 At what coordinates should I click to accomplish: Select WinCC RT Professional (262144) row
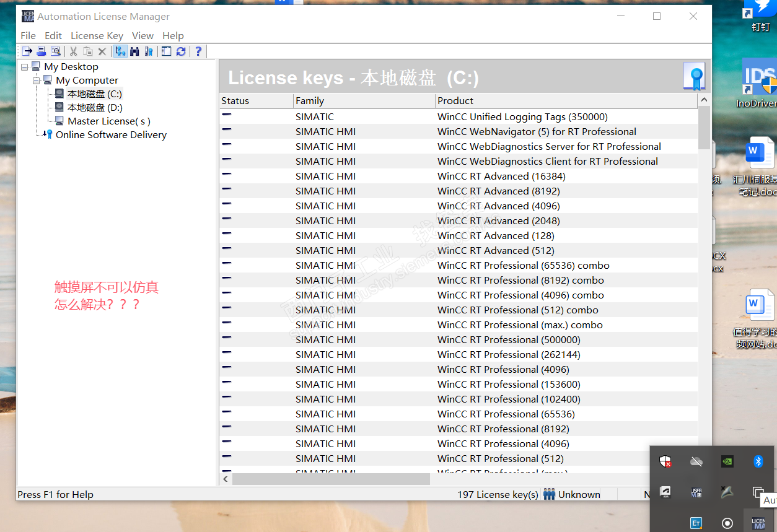pyautogui.click(x=459, y=354)
